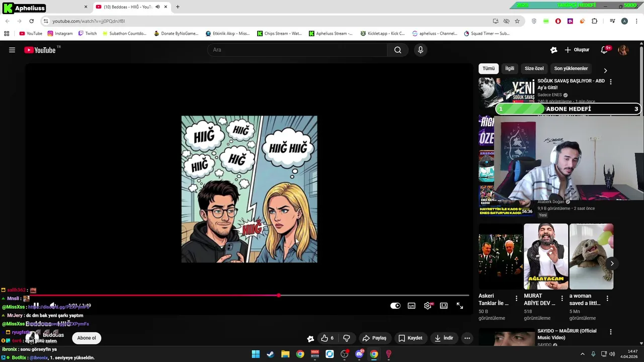Click the sparkle icon beside like button
The width and height of the screenshot is (644, 362).
tap(310, 338)
